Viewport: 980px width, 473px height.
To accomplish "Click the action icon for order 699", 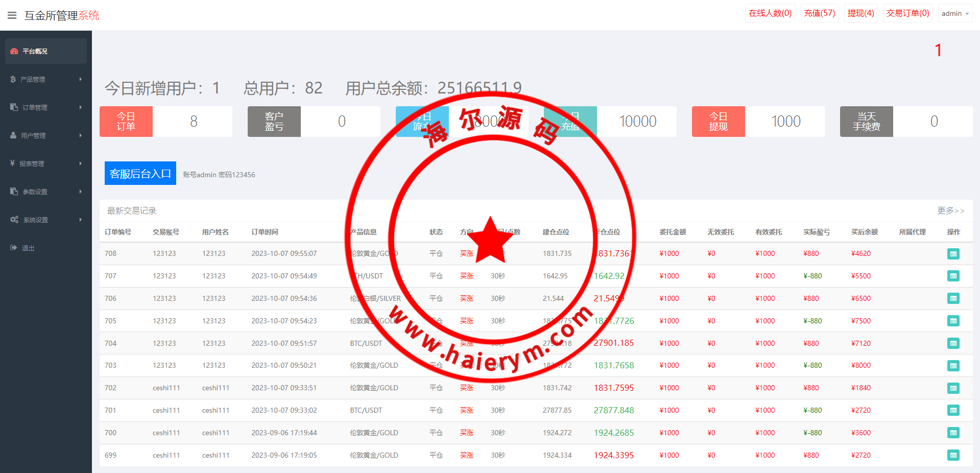I will coord(953,455).
